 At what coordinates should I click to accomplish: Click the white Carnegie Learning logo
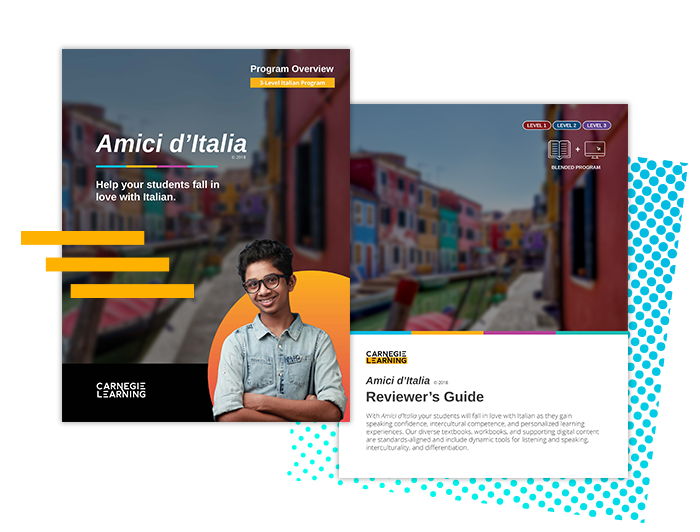pyautogui.click(x=121, y=390)
